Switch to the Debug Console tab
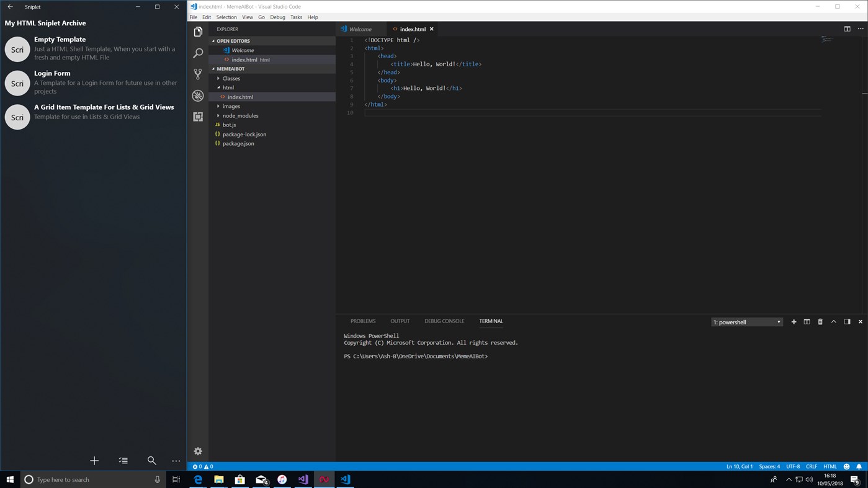Viewport: 868px width, 488px height. (x=444, y=321)
